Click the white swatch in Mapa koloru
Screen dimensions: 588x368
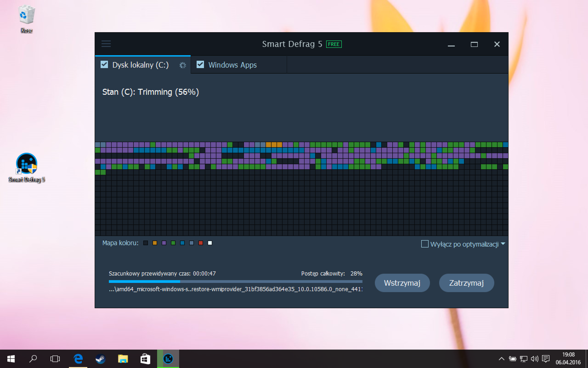point(210,243)
